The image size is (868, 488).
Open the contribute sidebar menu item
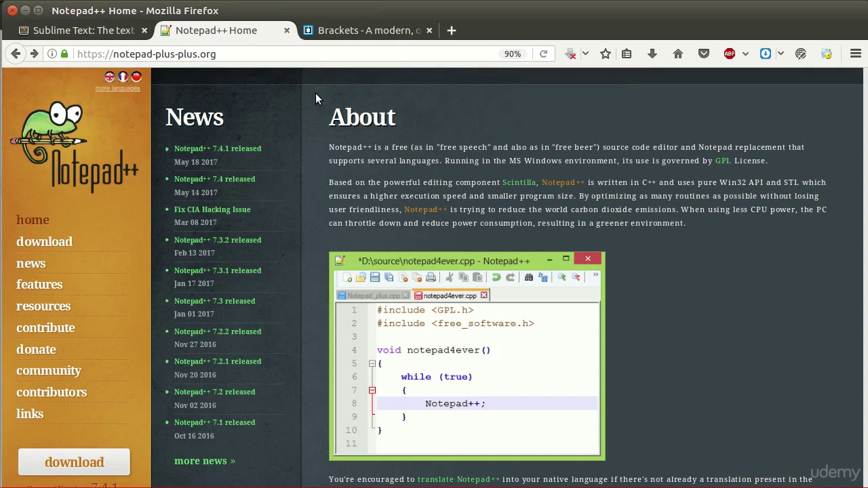tap(45, 328)
